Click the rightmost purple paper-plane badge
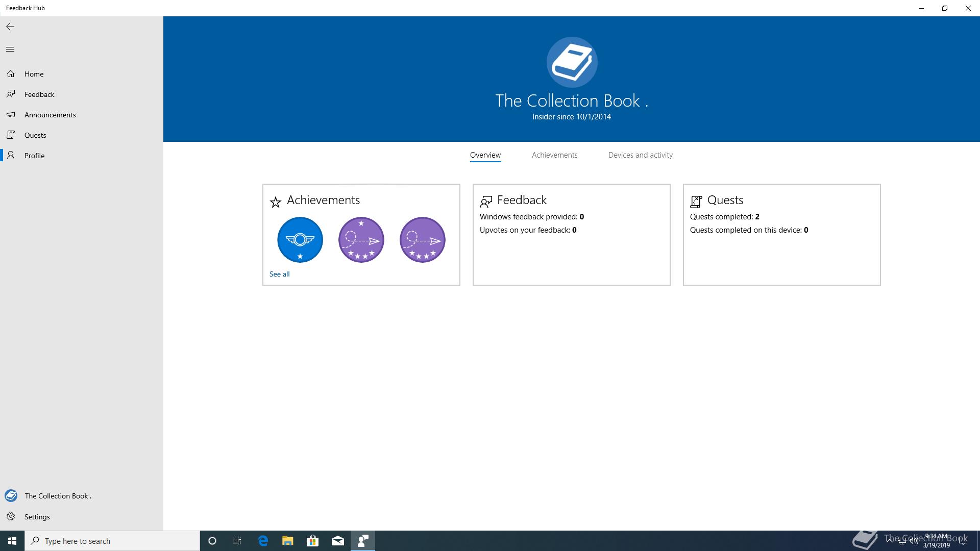This screenshot has width=980, height=551. pyautogui.click(x=423, y=240)
